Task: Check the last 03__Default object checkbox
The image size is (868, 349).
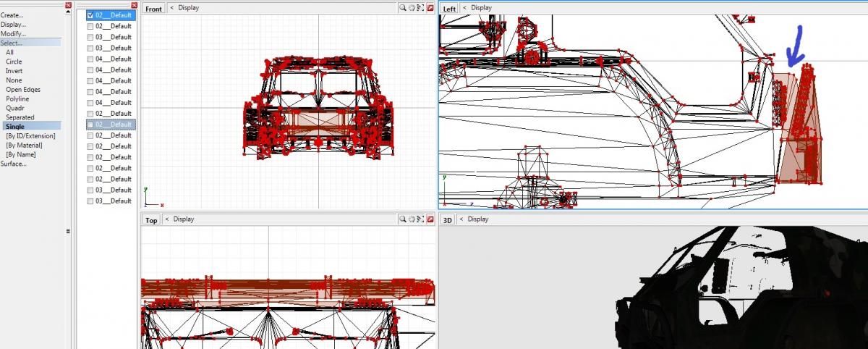Action: pyautogui.click(x=90, y=201)
